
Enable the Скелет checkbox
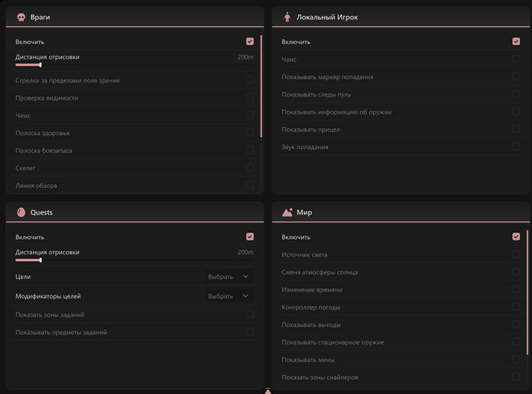[x=250, y=168]
